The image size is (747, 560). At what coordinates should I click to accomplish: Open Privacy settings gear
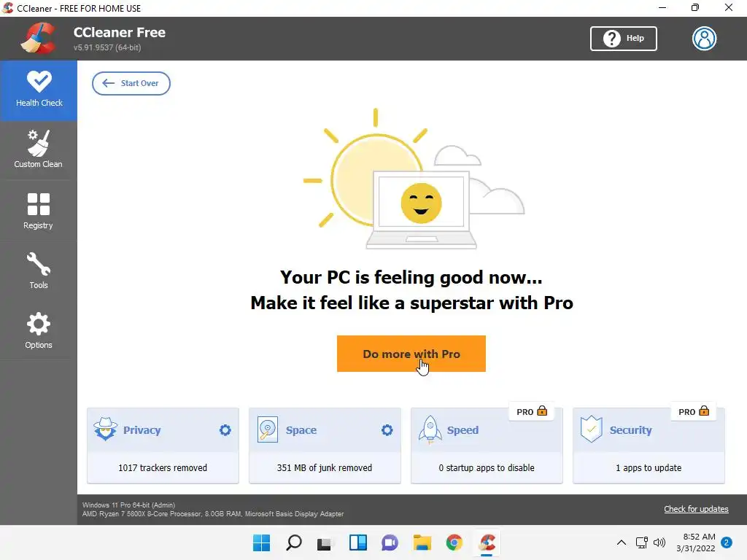(225, 430)
